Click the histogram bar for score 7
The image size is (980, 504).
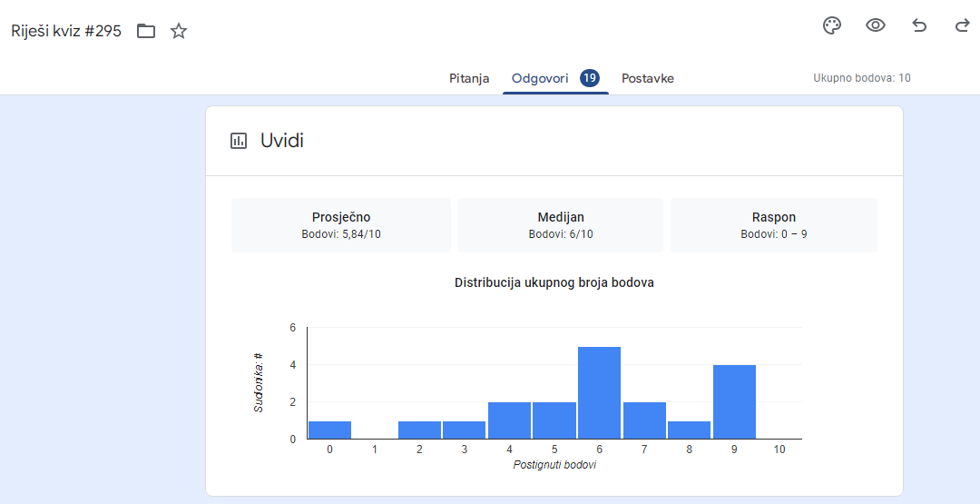coord(644,420)
